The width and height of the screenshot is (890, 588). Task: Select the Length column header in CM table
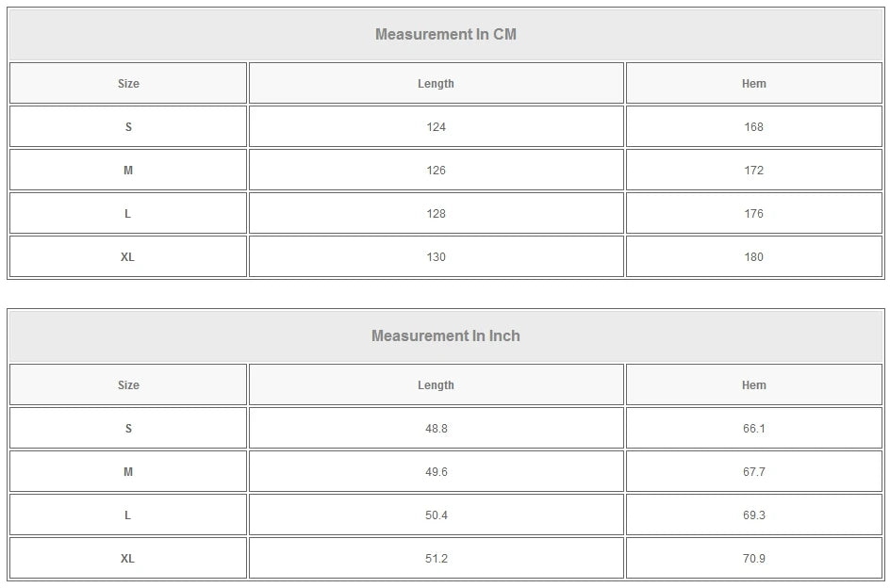point(436,84)
